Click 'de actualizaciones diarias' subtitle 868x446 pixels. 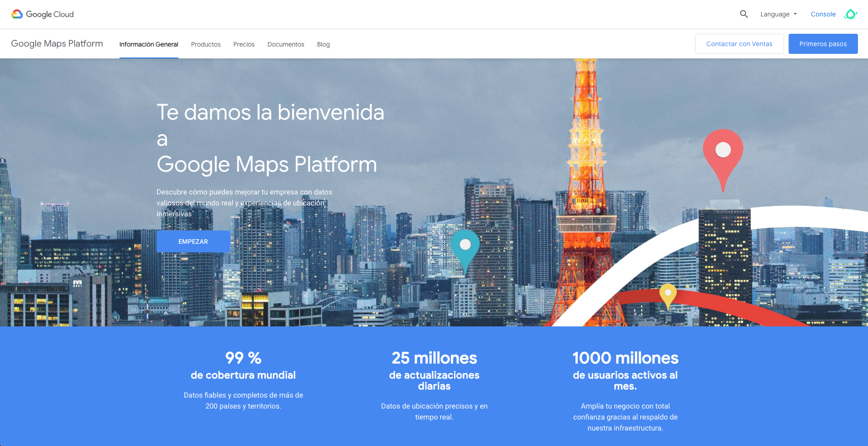click(x=434, y=381)
